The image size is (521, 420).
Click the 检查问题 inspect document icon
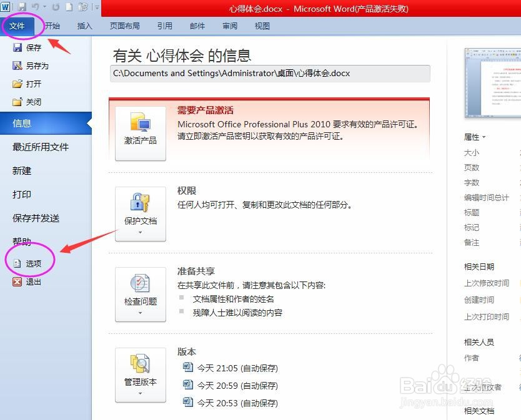click(x=140, y=293)
